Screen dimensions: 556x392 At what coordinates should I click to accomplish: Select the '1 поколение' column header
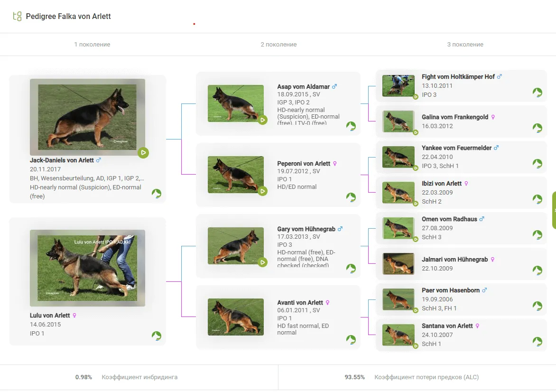pos(92,45)
